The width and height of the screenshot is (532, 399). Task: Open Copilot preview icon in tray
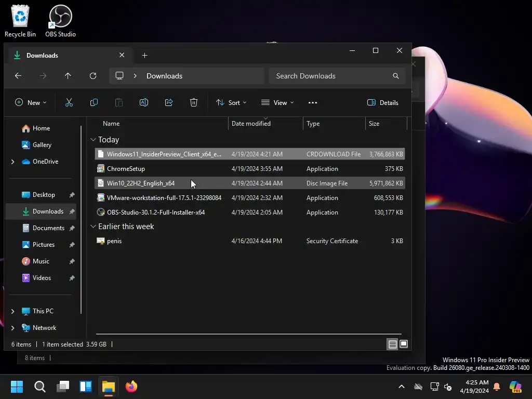pos(515,387)
